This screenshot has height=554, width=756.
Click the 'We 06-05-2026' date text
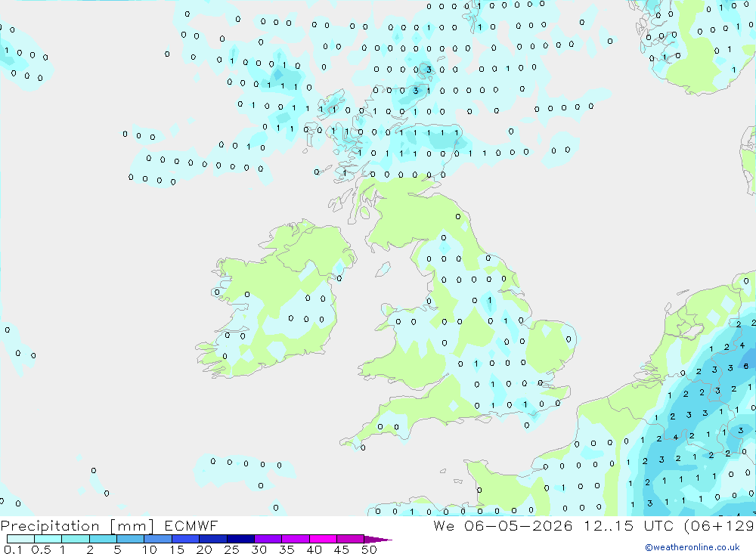(503, 526)
